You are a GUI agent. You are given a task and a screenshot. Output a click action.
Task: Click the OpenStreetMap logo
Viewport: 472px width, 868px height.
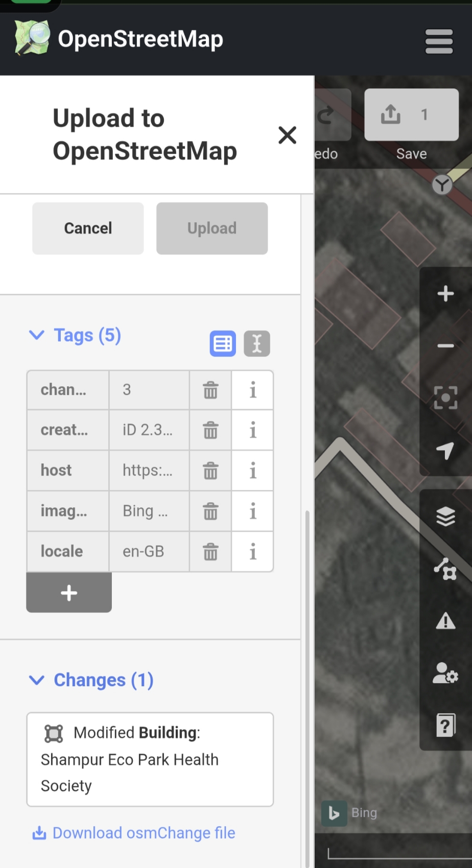coord(33,38)
